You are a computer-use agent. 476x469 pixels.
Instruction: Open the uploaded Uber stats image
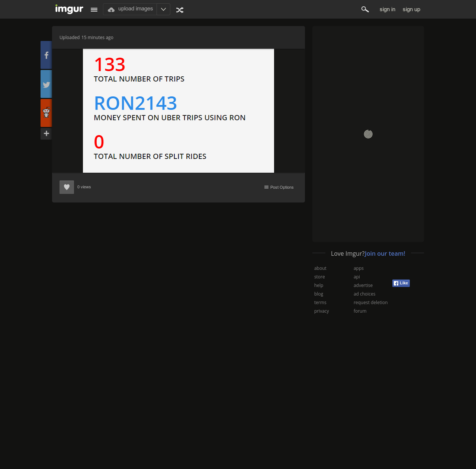pos(178,111)
